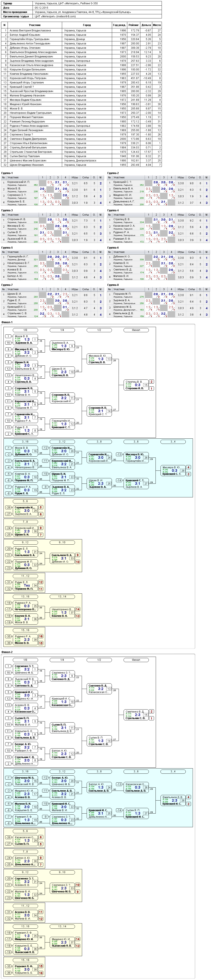The image size is (212, 980).
Task: Select the Щукин Владимир Иванович row in the participants list
Action: (x=82, y=165)
